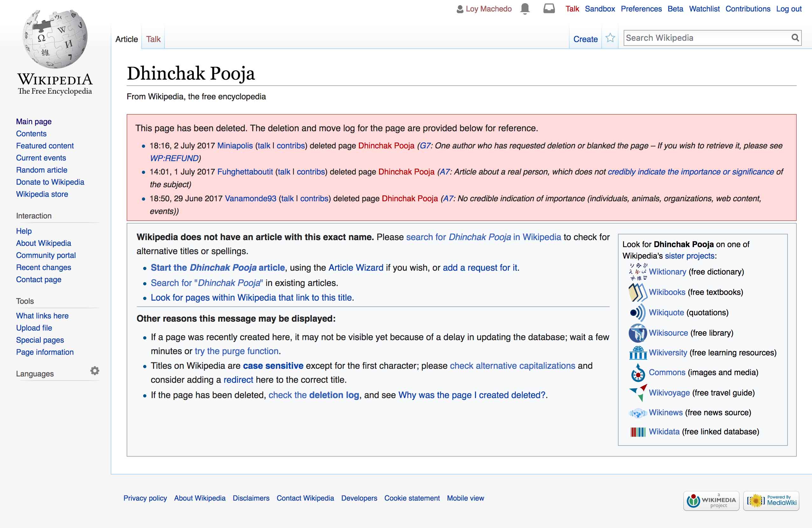The height and width of the screenshot is (528, 812).
Task: Open the Beta link
Action: 675,9
